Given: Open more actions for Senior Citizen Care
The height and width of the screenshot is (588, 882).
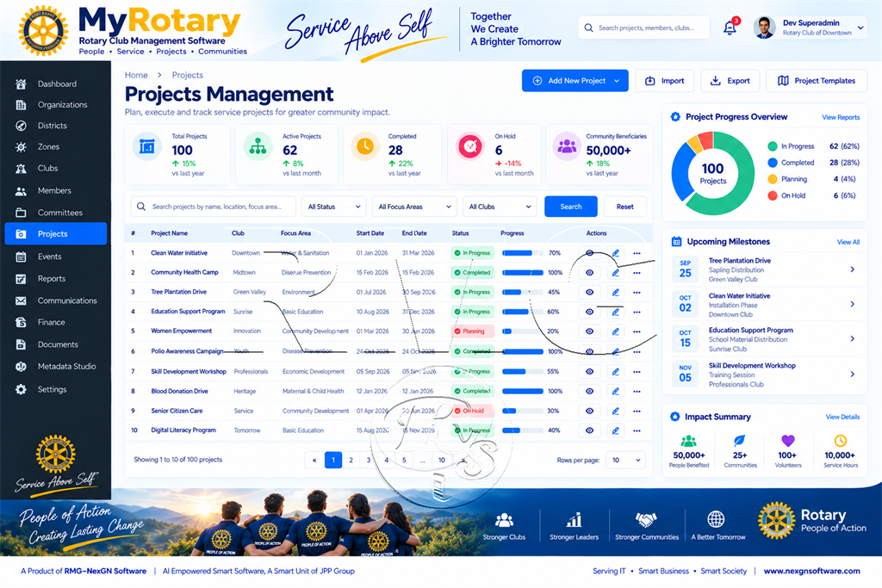Looking at the screenshot, I should (637, 411).
